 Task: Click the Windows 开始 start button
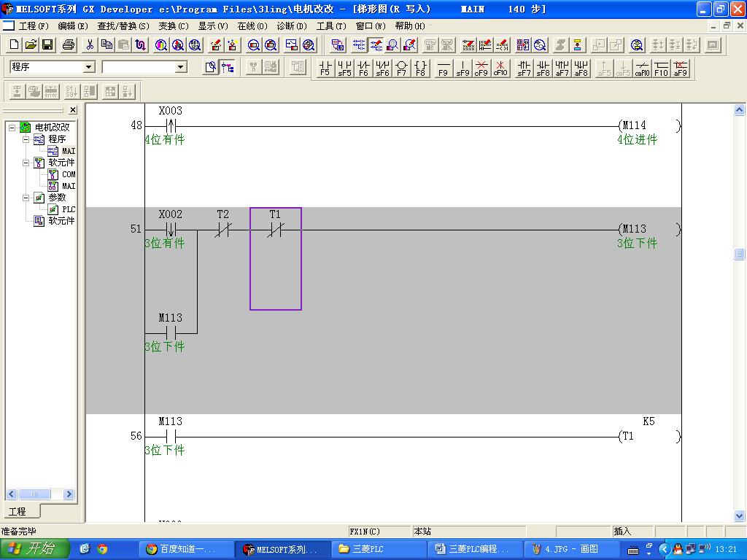[34, 549]
